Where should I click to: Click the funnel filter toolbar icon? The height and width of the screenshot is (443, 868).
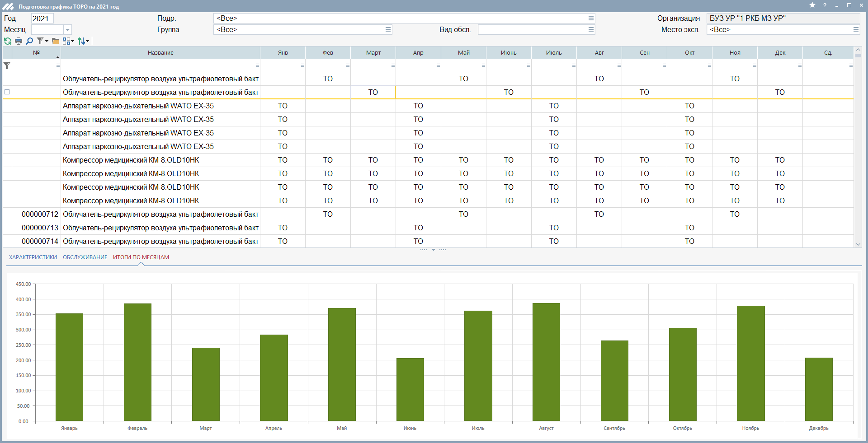[40, 41]
